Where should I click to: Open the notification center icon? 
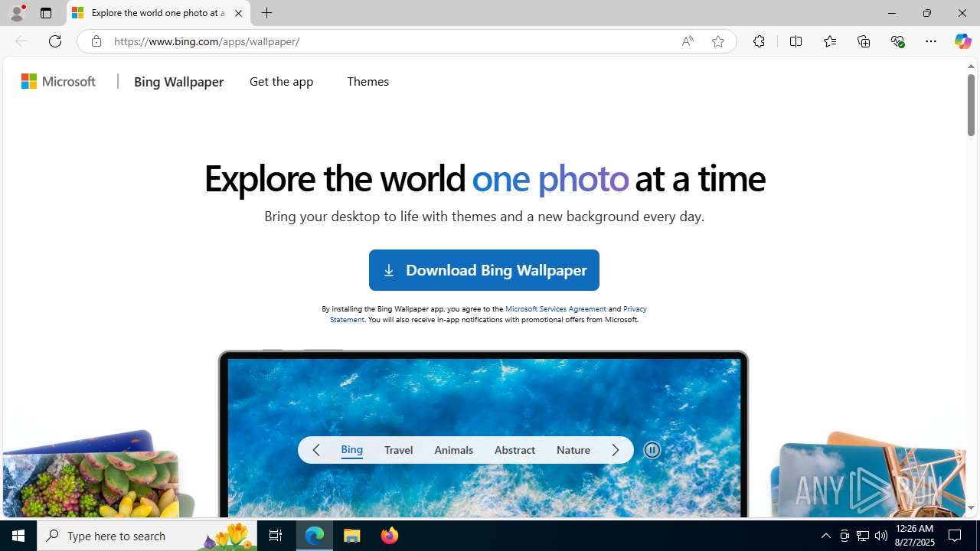[955, 536]
